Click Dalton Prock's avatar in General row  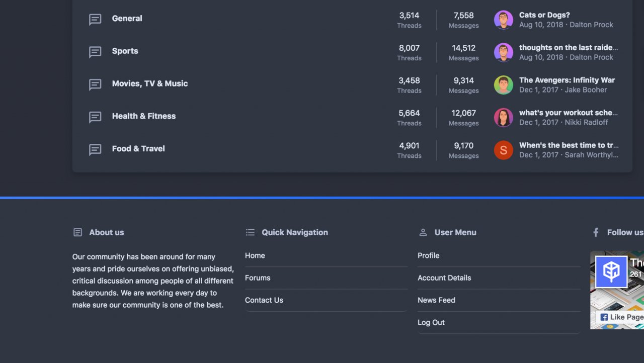[x=503, y=20]
